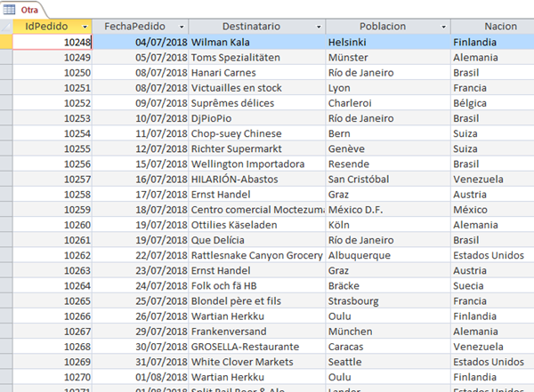Open the IdPedido column filter dropdown

(85, 27)
